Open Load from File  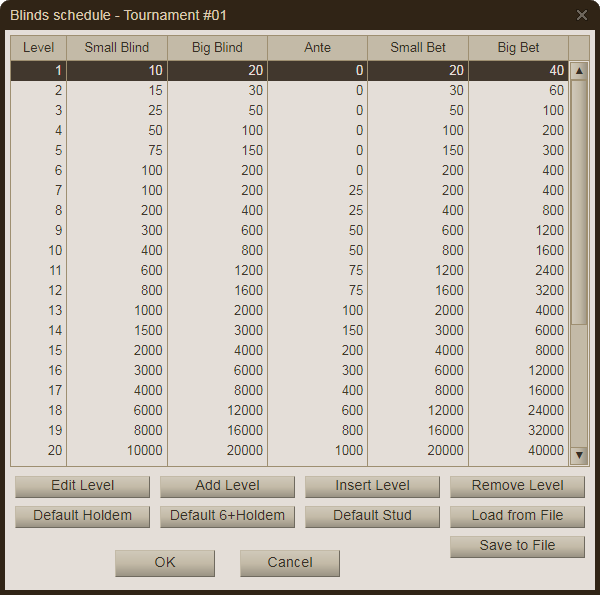pyautogui.click(x=517, y=516)
